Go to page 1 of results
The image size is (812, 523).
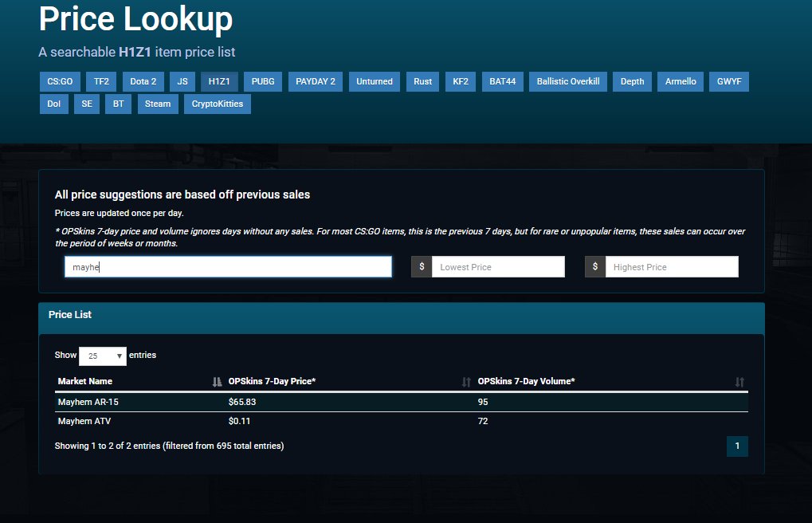pyautogui.click(x=737, y=446)
